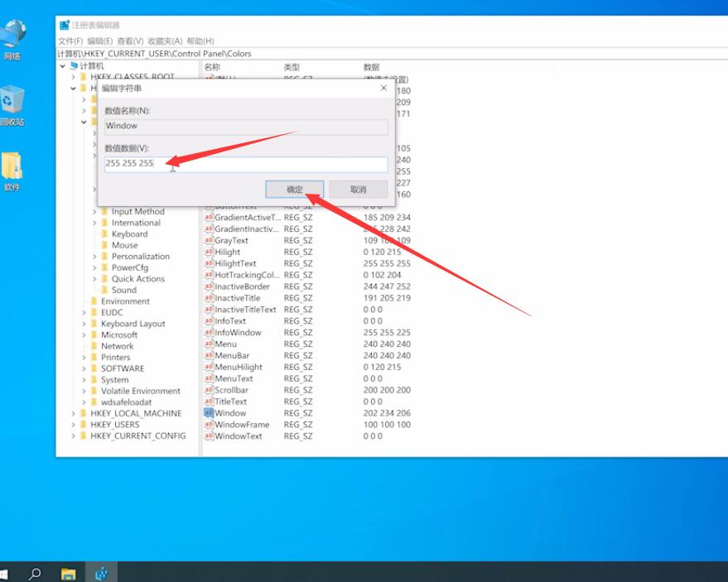728x582 pixels.
Task: Click the Menu value string icon
Action: pos(209,344)
